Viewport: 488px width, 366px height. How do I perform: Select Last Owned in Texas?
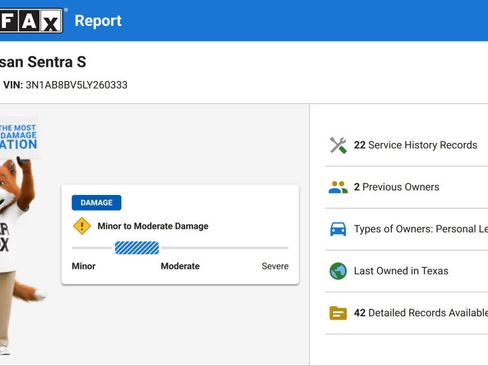[401, 271]
